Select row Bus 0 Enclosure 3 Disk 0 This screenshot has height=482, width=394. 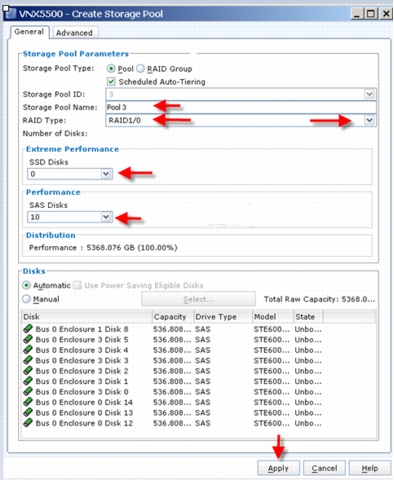199,392
